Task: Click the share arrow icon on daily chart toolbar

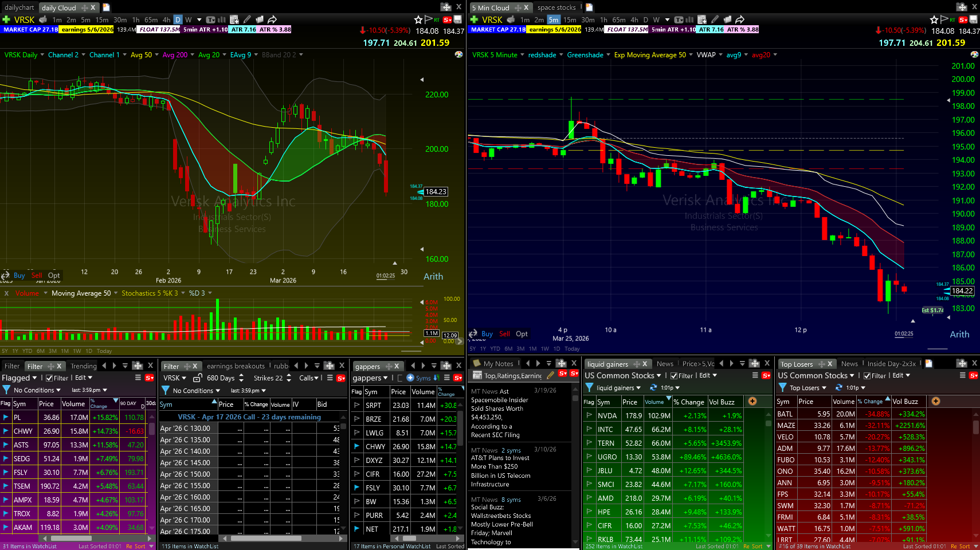Action: coord(272,19)
